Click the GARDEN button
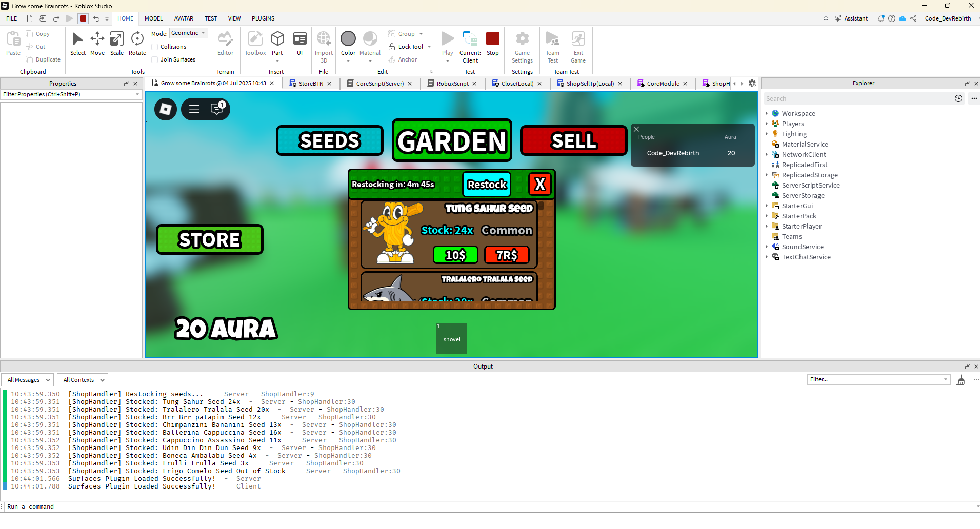The width and height of the screenshot is (980, 529). (x=452, y=140)
